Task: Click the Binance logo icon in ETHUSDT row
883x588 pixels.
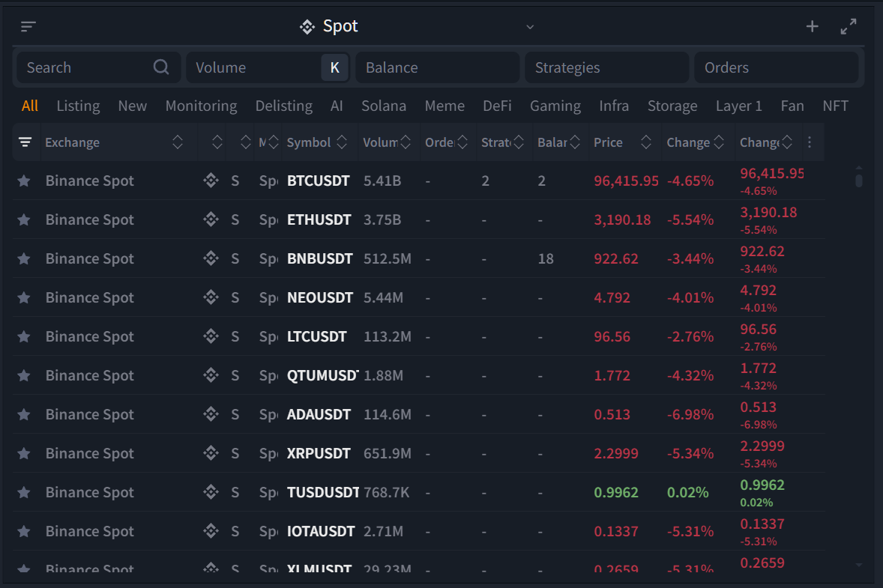Action: [x=211, y=219]
